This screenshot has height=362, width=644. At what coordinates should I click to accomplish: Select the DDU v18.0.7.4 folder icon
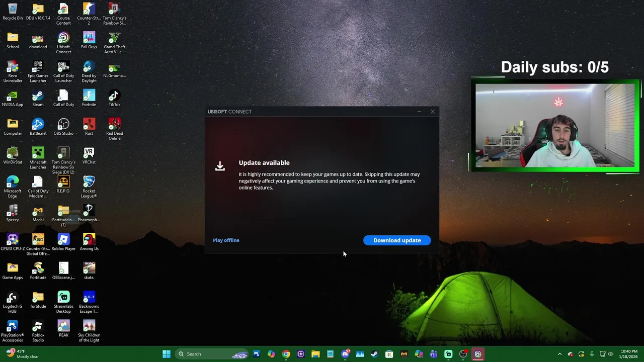click(38, 12)
